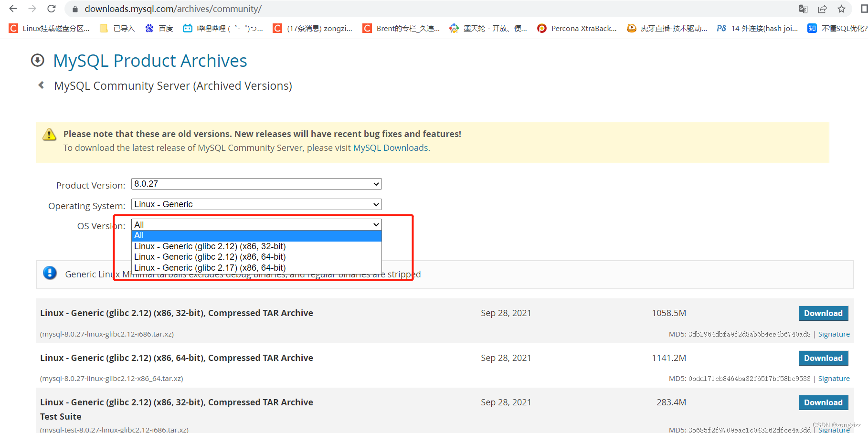Click the MySQL Product Archives heading link
868x433 pixels.
coord(150,61)
